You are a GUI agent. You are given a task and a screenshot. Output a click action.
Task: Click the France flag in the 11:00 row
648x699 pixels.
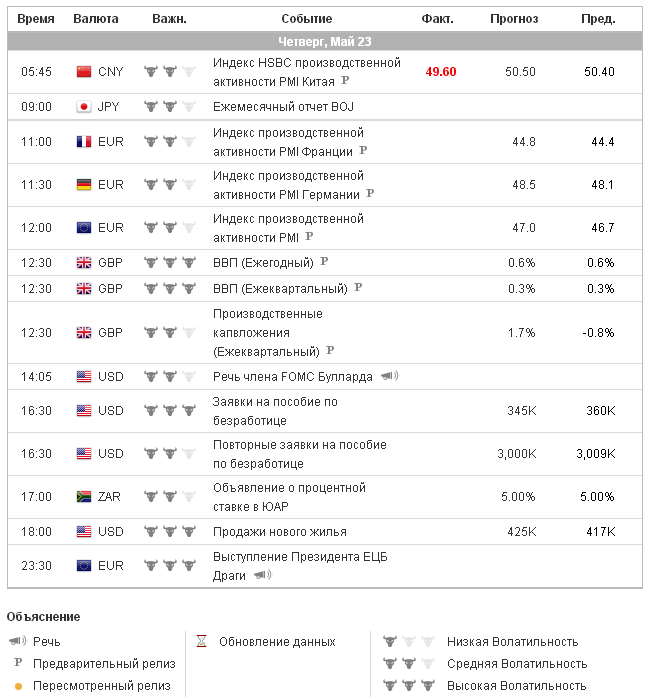[84, 142]
